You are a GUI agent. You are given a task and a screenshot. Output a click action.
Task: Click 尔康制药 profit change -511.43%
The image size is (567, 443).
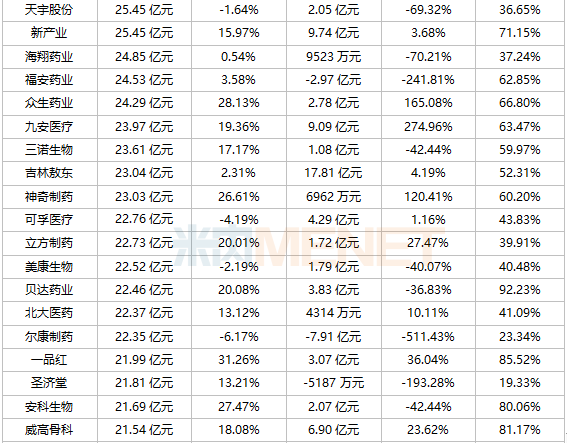coord(428,337)
